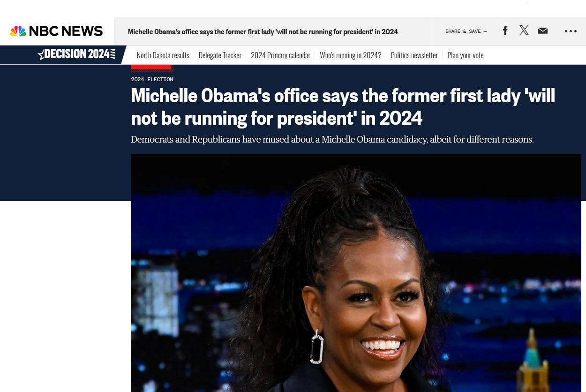Click the headline in the sticky top bar
Viewport: 586px width, 392px height.
263,31
